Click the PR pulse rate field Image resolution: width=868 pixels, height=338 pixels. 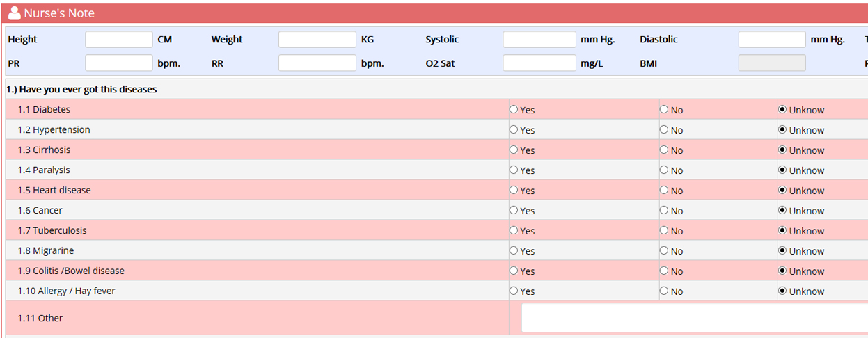pyautogui.click(x=118, y=63)
